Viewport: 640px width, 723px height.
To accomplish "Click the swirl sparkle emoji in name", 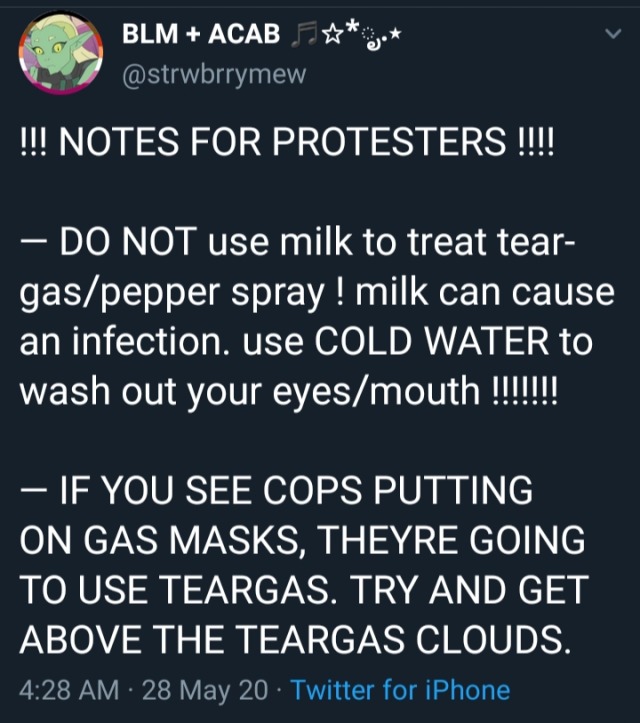I will [x=371, y=40].
